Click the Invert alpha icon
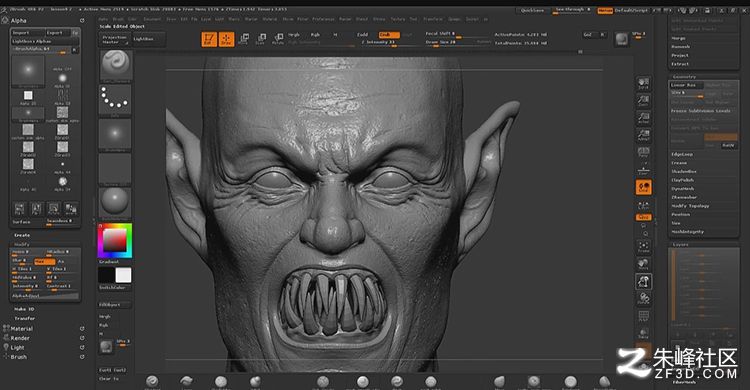The image size is (750, 390). (71, 209)
